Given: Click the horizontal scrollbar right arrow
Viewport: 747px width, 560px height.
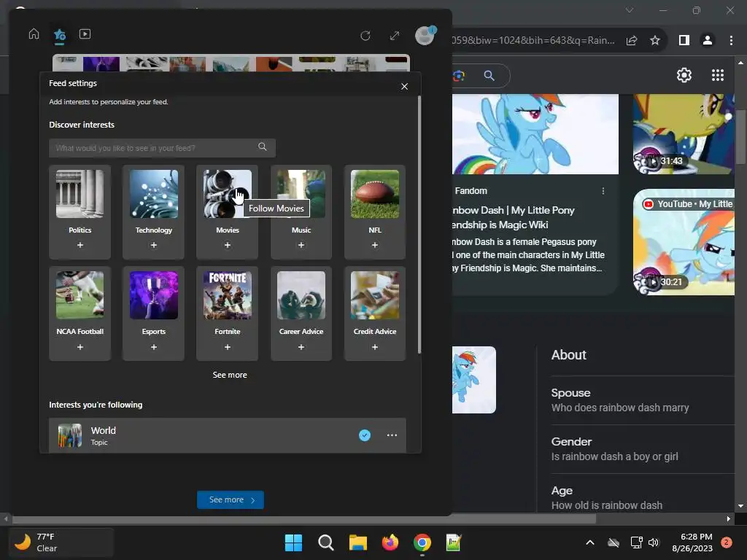Looking at the screenshot, I should 729,518.
